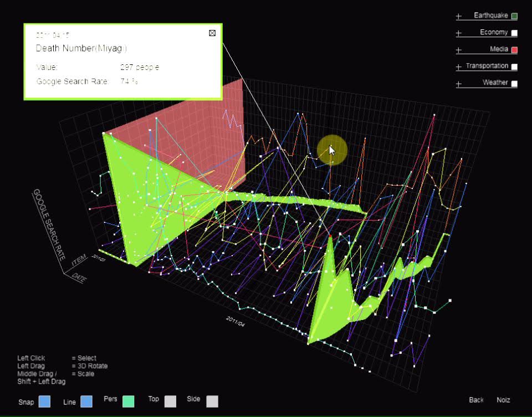Toggle the Transportation checkbox
This screenshot has width=532, height=417.
514,67
